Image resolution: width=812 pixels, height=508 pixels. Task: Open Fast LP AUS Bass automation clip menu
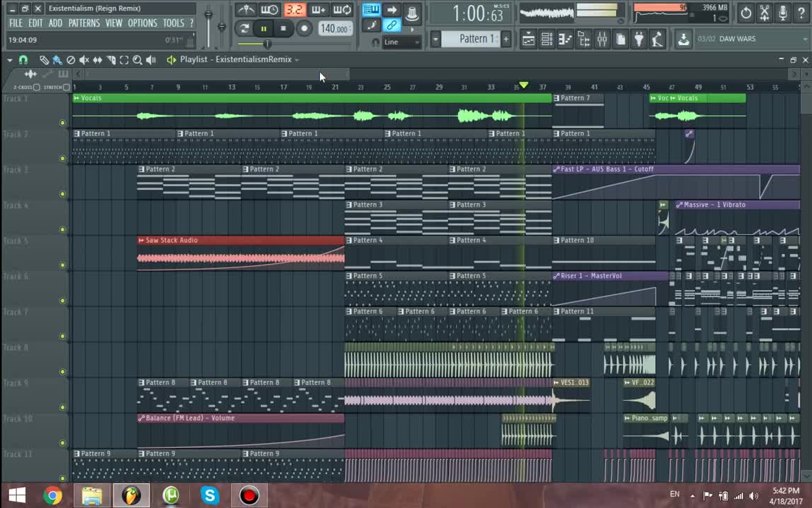click(557, 169)
